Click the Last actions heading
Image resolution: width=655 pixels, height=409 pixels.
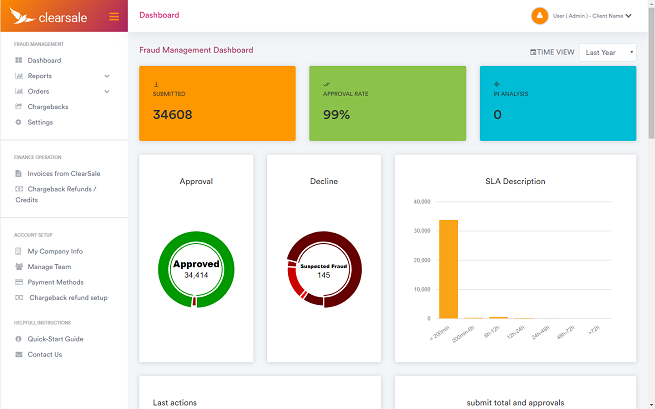(175, 403)
